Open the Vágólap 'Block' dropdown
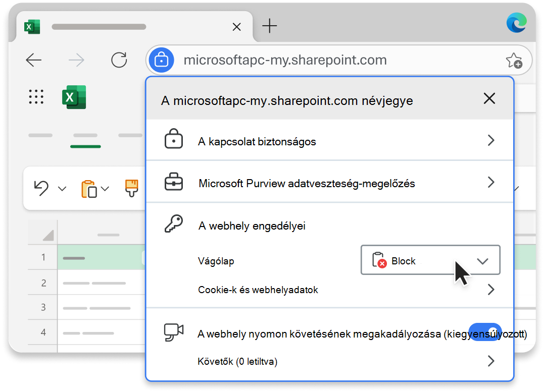 click(x=430, y=260)
